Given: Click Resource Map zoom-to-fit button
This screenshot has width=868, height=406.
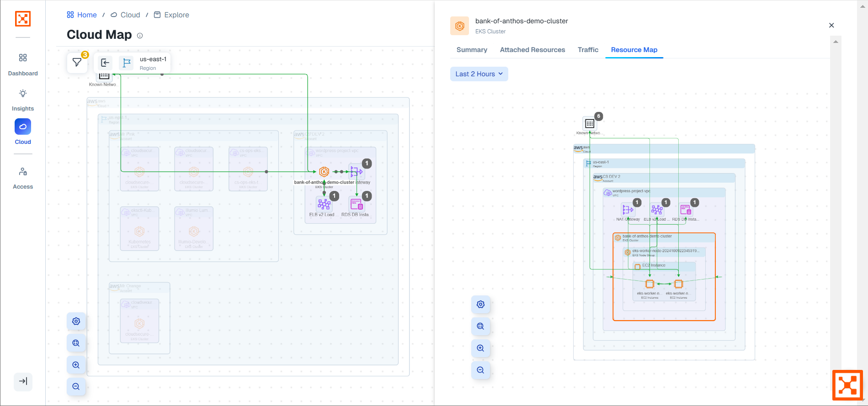Looking at the screenshot, I should pos(480,326).
